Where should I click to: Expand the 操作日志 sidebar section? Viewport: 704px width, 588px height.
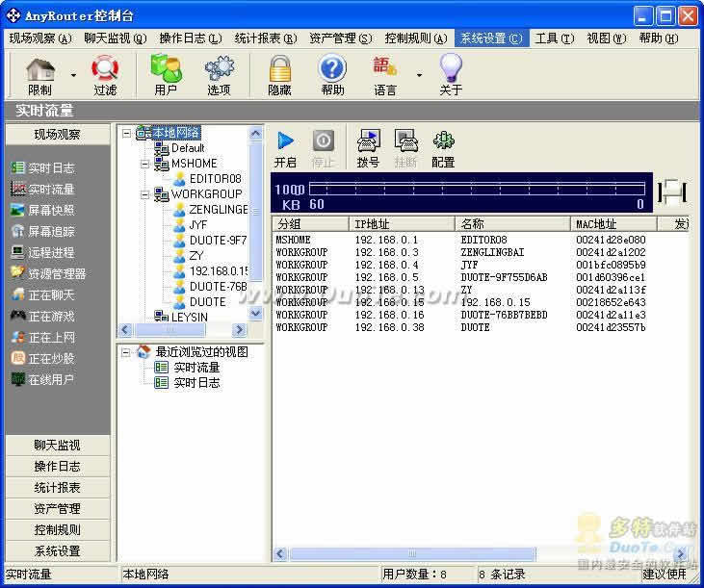click(58, 466)
